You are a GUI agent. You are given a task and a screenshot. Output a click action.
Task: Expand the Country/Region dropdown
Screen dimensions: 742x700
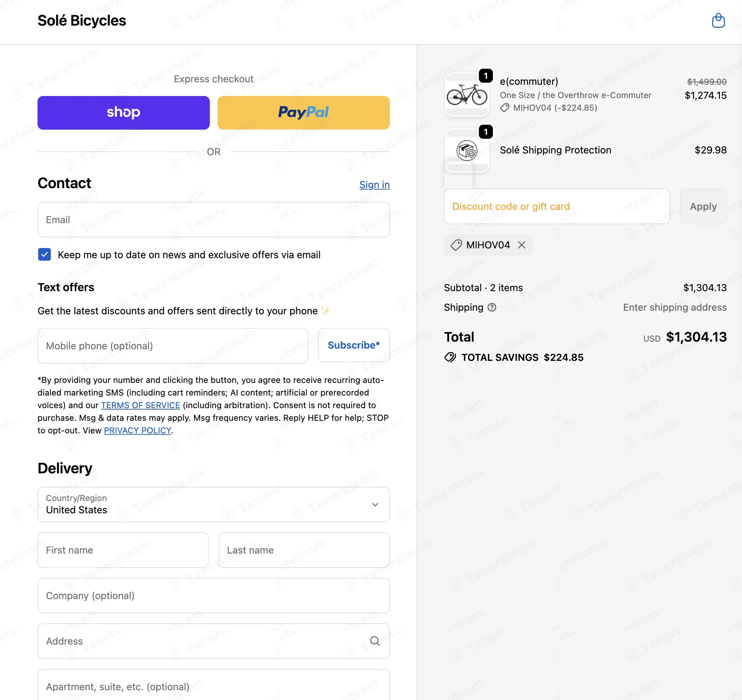(x=213, y=505)
